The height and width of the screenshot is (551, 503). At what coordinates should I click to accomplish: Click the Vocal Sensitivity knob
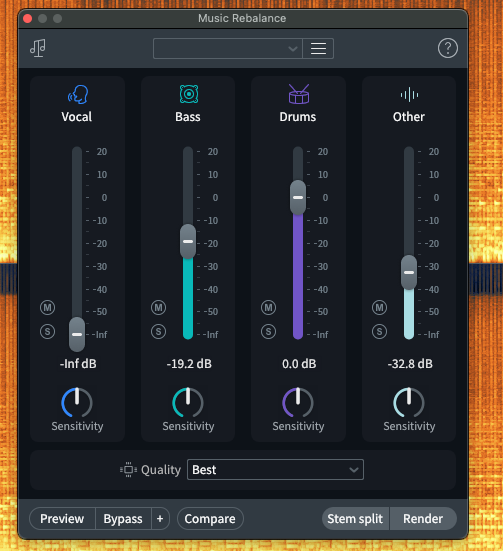[x=77, y=403]
